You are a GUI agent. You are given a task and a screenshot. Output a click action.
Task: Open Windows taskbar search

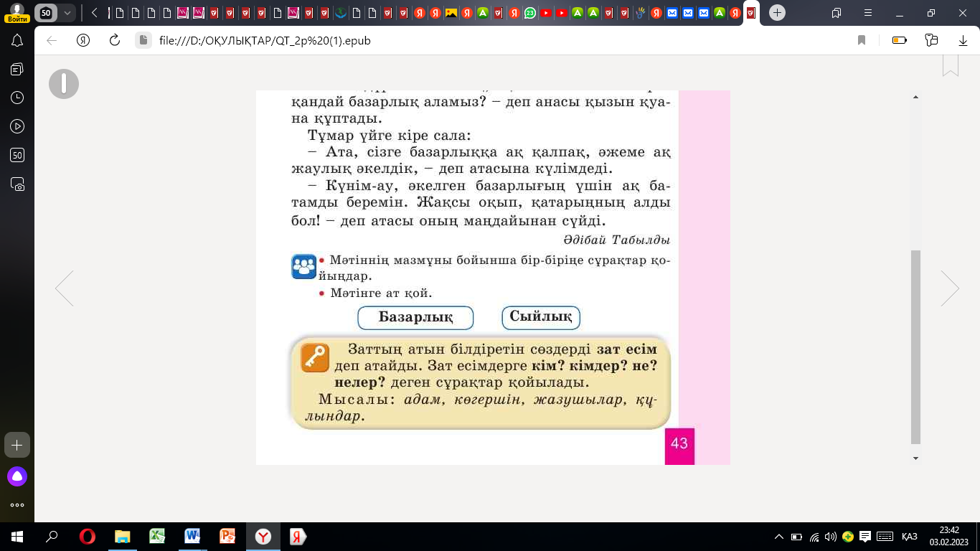point(52,537)
